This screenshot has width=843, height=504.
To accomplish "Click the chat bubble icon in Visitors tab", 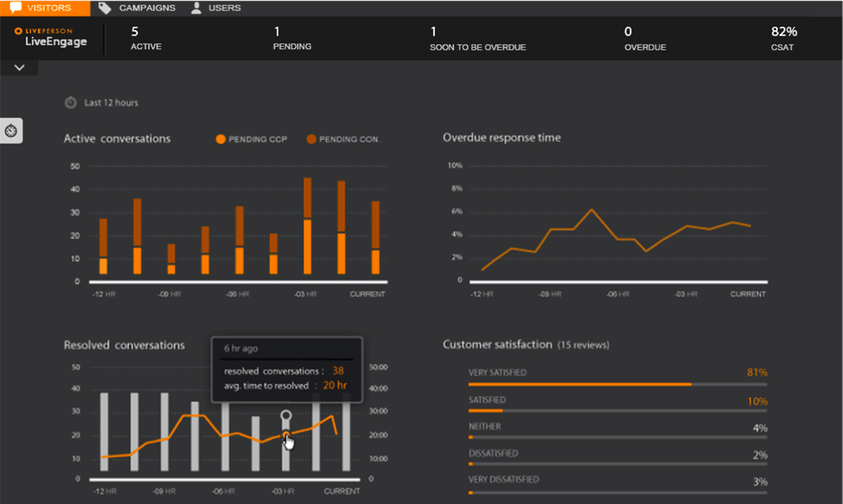I will pos(15,8).
